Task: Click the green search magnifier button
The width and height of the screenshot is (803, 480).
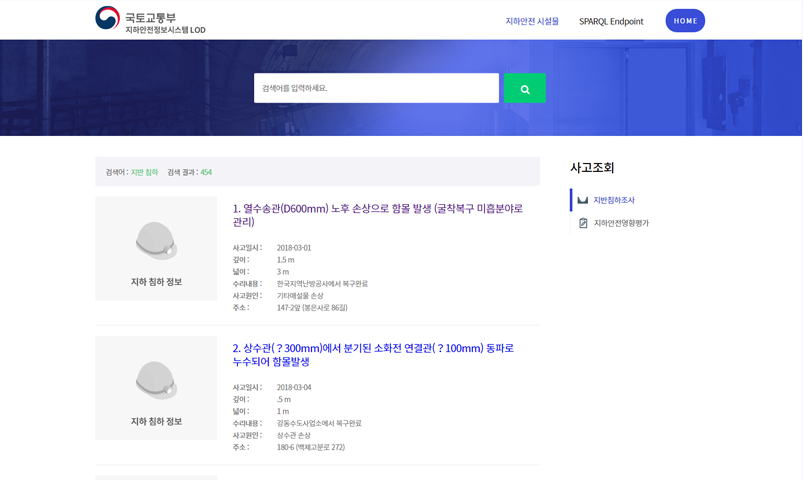Action: (x=524, y=88)
